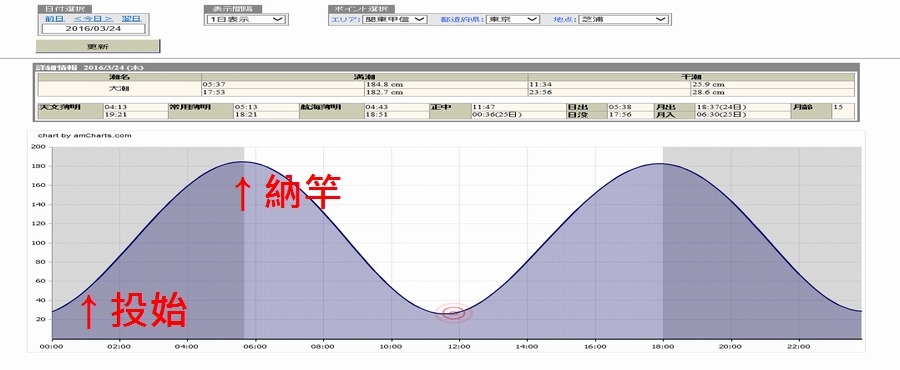Click the 翌日 next day link
The image size is (900, 370).
tap(131, 19)
